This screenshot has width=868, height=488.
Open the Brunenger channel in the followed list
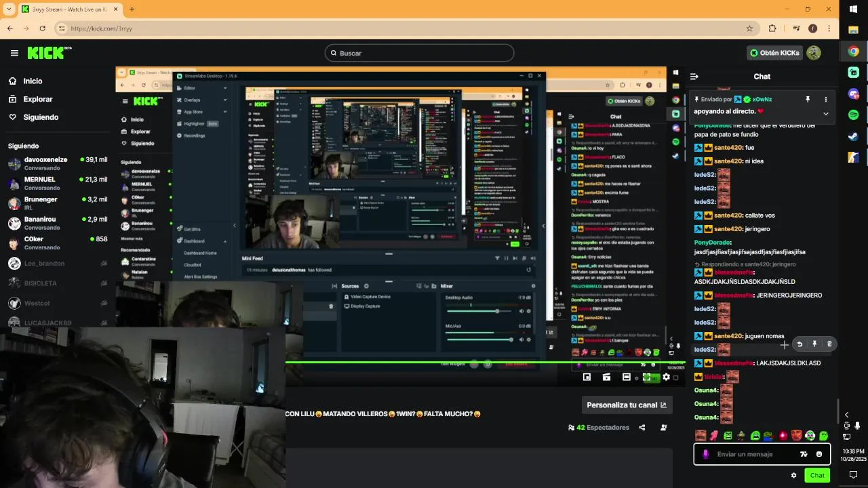(58, 203)
